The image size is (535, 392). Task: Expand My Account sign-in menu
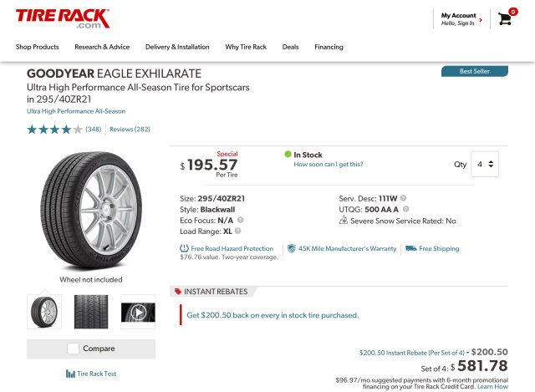coord(461,19)
